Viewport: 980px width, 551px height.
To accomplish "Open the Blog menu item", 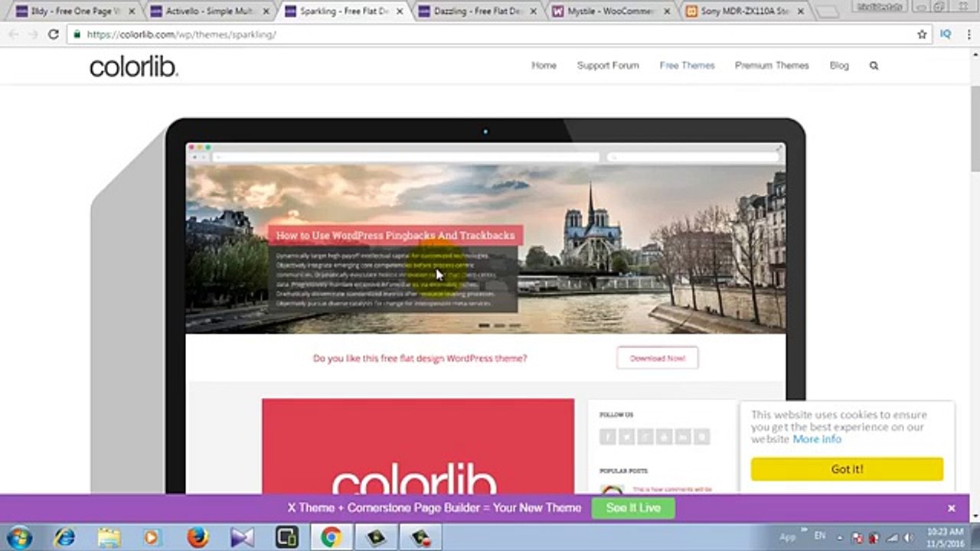I will coord(839,66).
